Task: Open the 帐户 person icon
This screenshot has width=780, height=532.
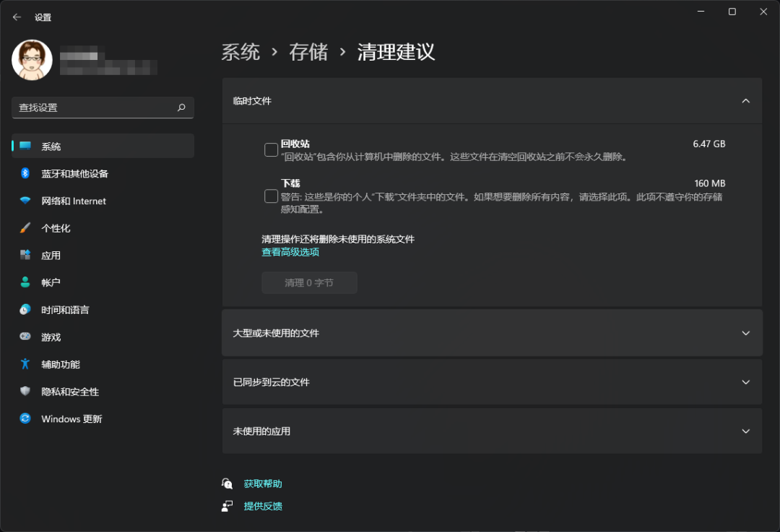Action: point(25,282)
